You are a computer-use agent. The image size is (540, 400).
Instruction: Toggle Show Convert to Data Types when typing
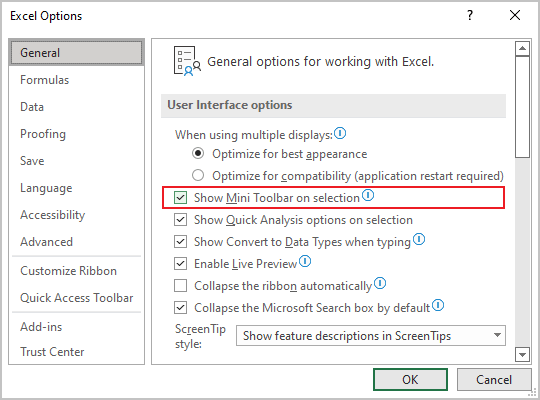click(180, 242)
